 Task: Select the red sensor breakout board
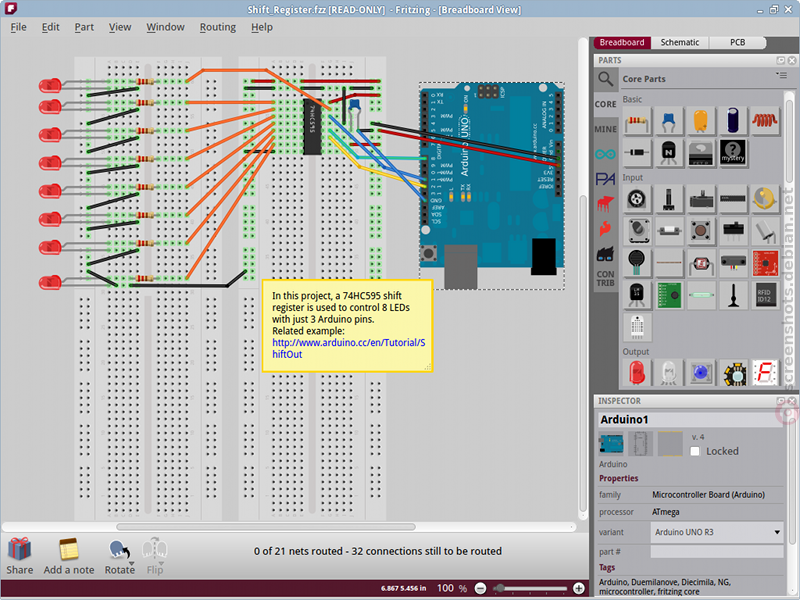pyautogui.click(x=765, y=263)
